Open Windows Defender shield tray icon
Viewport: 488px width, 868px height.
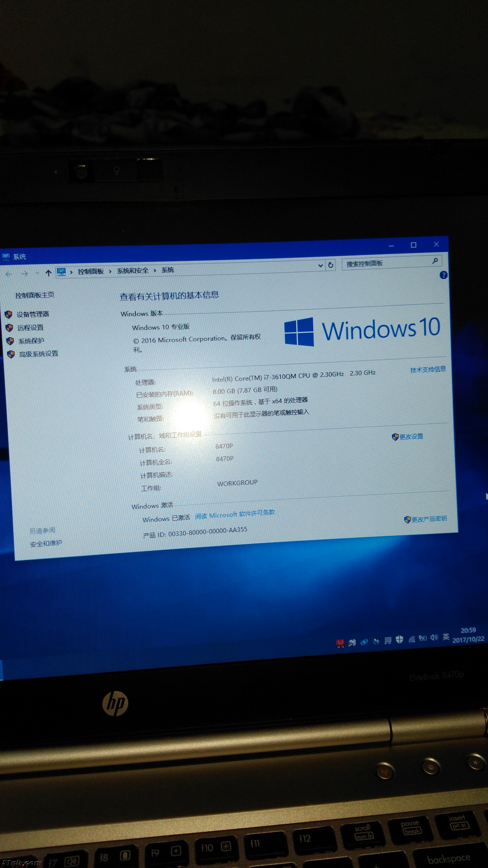click(x=399, y=639)
